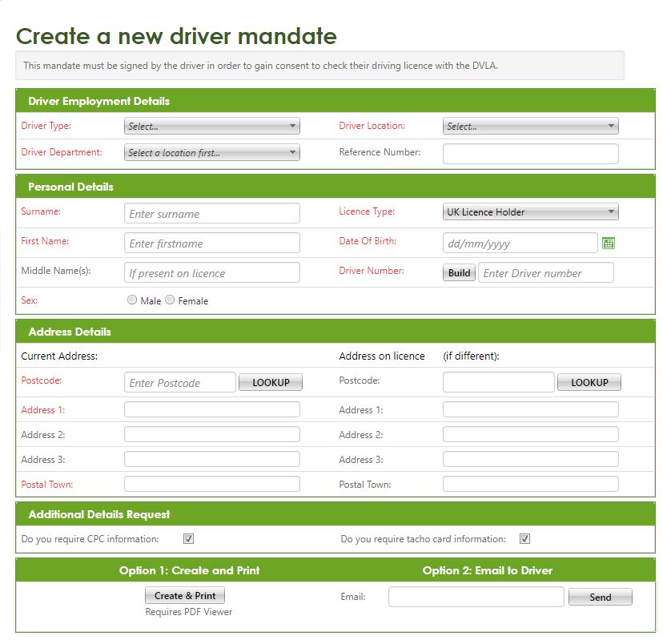This screenshot has width=663, height=644.
Task: Click the current address Postal Town field
Action: pos(211,485)
